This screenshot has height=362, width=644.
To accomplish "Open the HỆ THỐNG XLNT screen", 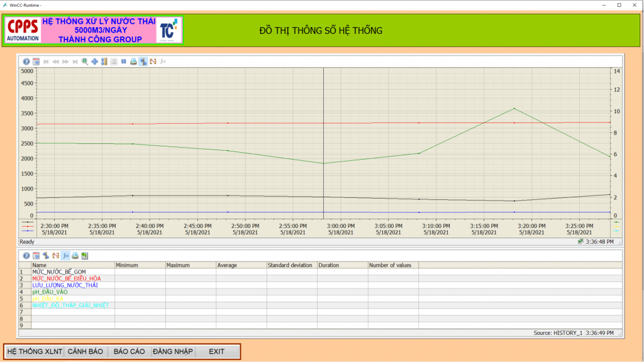I will pyautogui.click(x=35, y=351).
